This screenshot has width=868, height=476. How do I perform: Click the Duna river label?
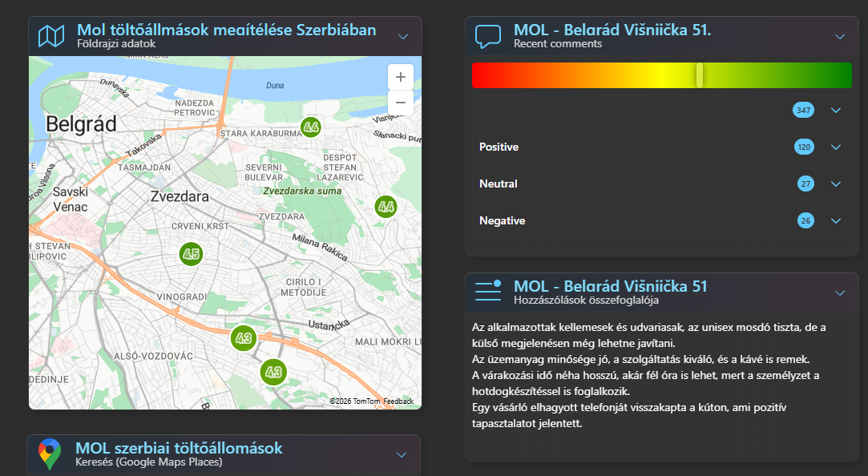[275, 85]
